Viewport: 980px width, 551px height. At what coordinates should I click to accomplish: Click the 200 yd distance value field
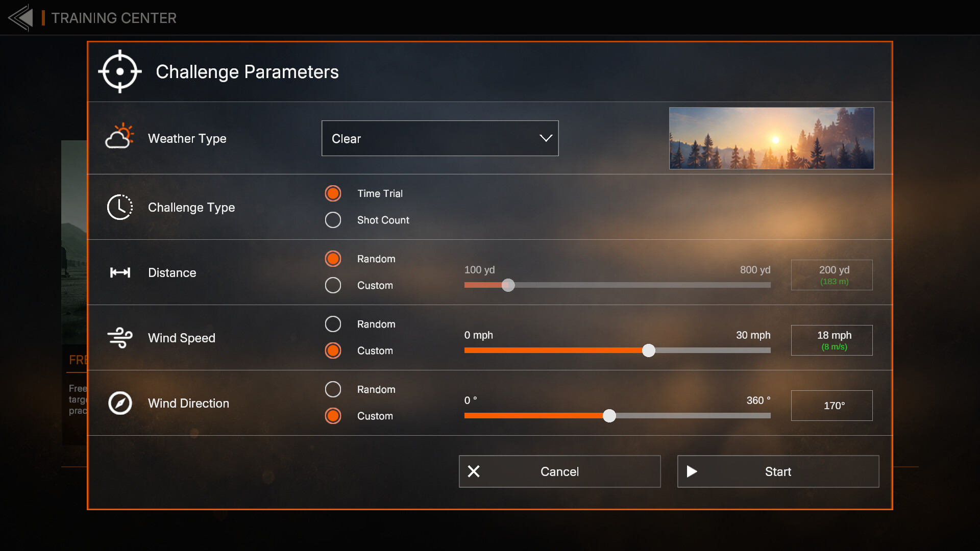832,275
